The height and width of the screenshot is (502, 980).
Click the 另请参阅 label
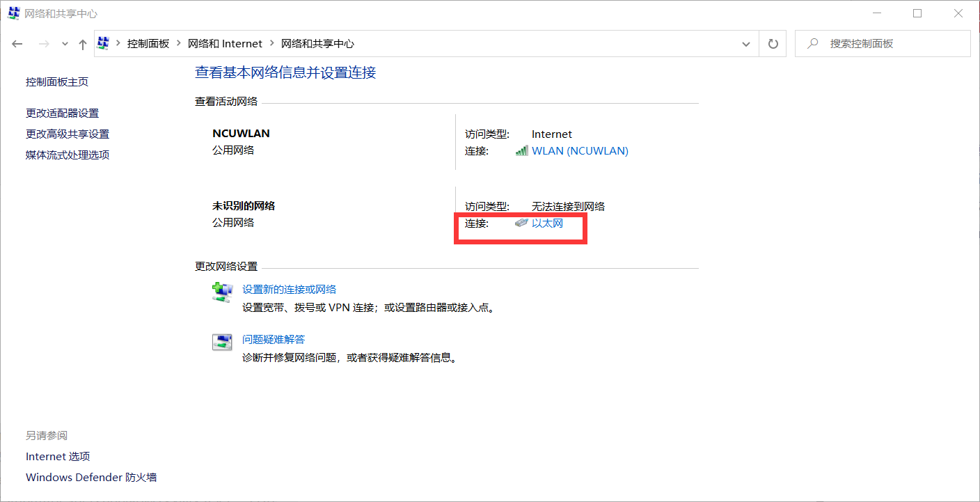point(47,435)
